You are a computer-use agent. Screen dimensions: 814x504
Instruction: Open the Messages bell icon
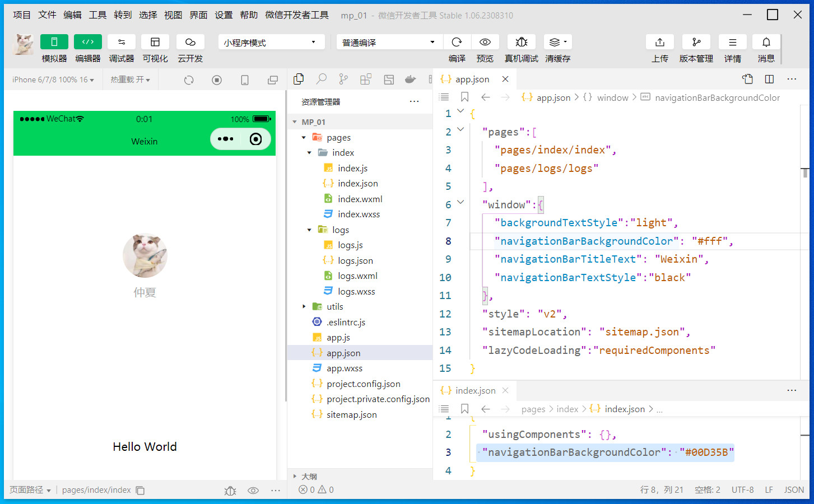pyautogui.click(x=766, y=42)
